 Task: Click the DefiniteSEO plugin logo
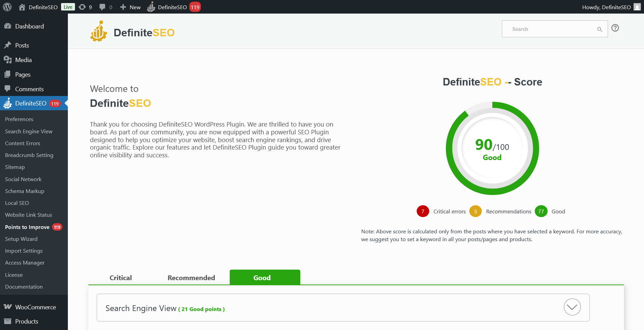pyautogui.click(x=99, y=31)
